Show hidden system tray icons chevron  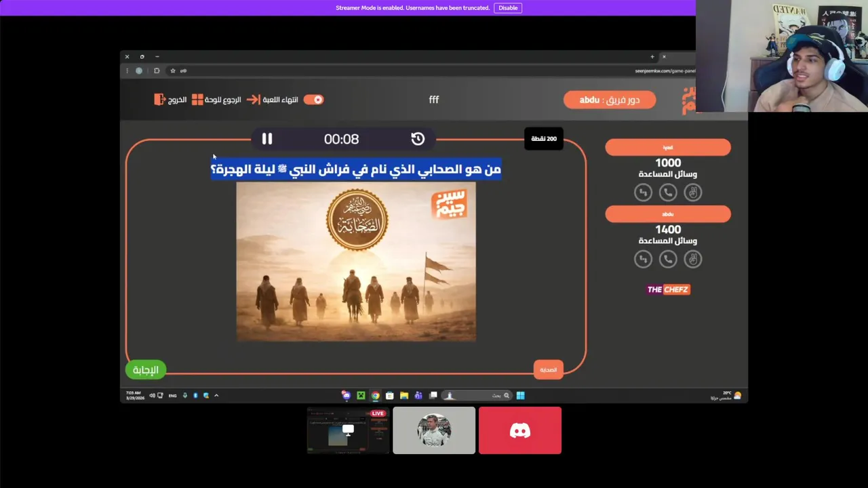[x=216, y=395]
